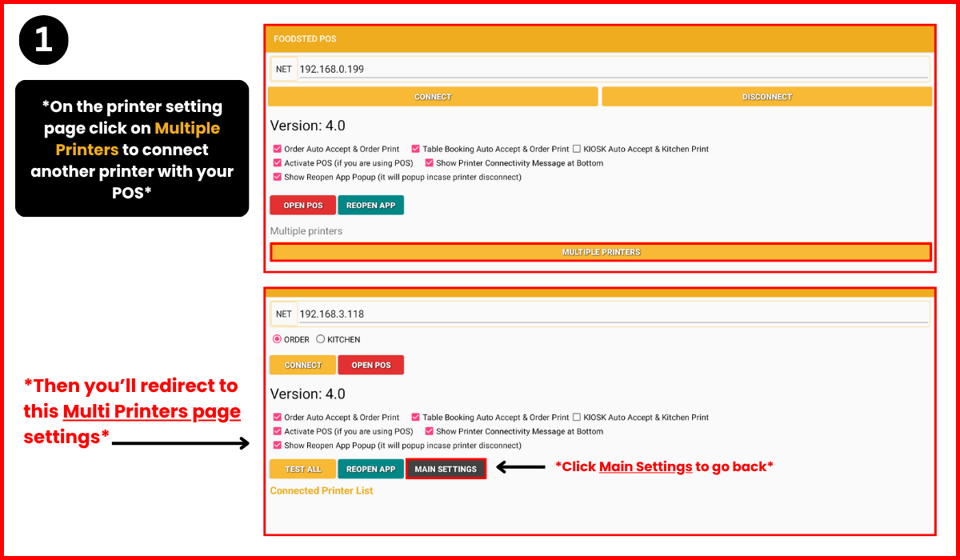The image size is (960, 560).
Task: Click the MULTIPLE PRINTERS button
Action: tap(601, 252)
